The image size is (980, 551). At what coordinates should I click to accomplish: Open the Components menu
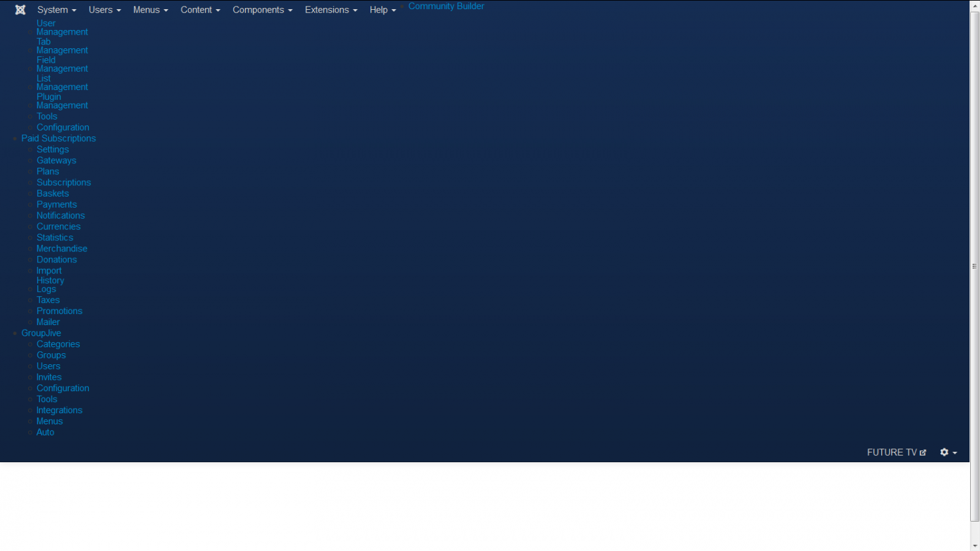263,10
